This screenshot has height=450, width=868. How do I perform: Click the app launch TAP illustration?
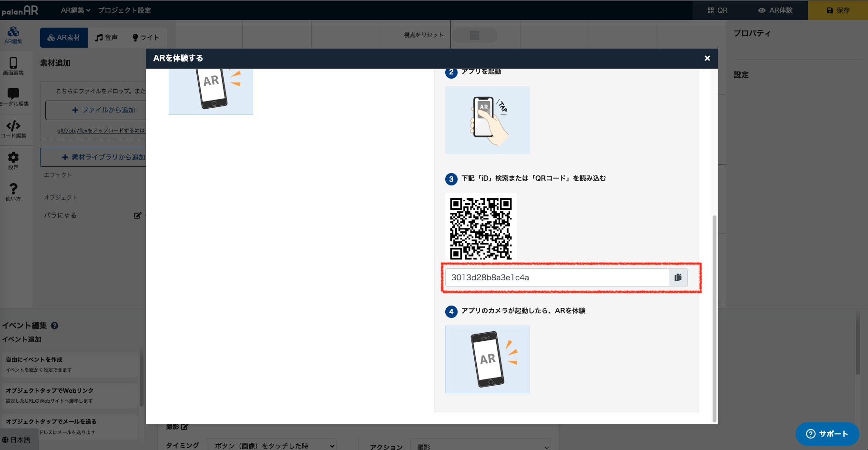tap(487, 120)
